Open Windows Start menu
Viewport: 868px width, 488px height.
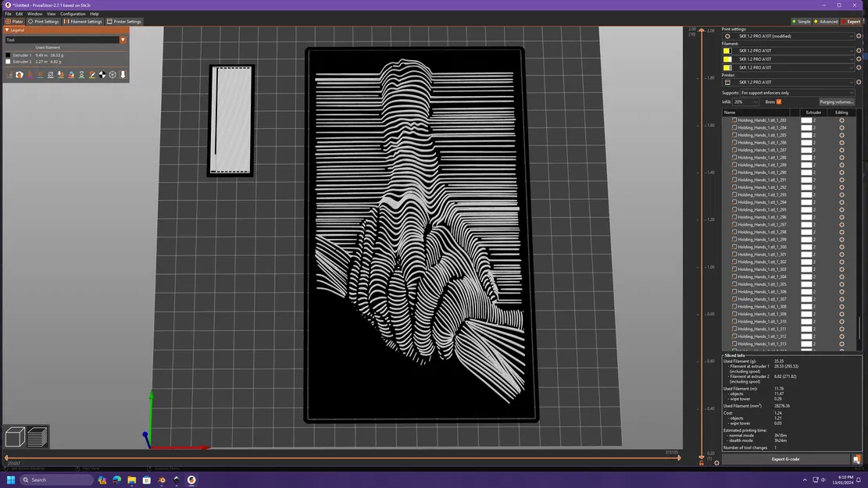pyautogui.click(x=10, y=479)
